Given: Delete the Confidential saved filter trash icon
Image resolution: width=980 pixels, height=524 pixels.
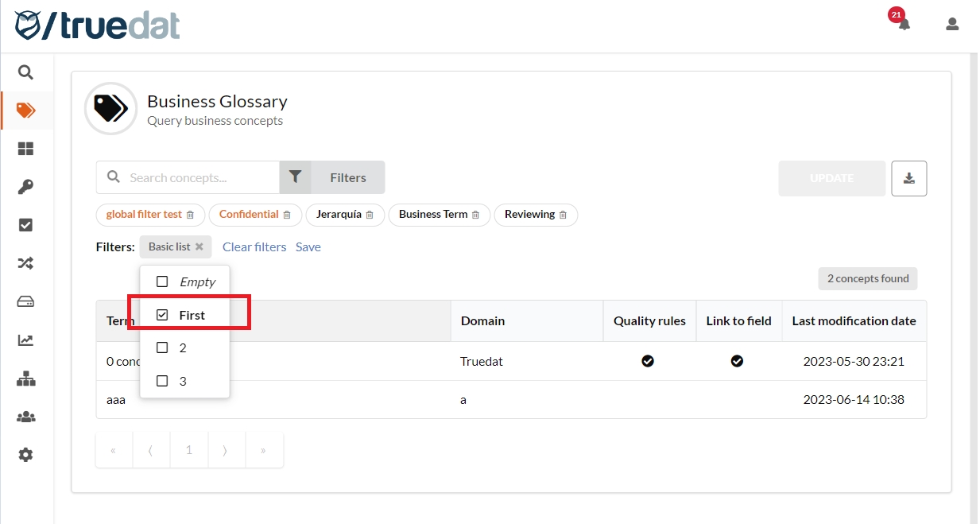Looking at the screenshot, I should 287,215.
